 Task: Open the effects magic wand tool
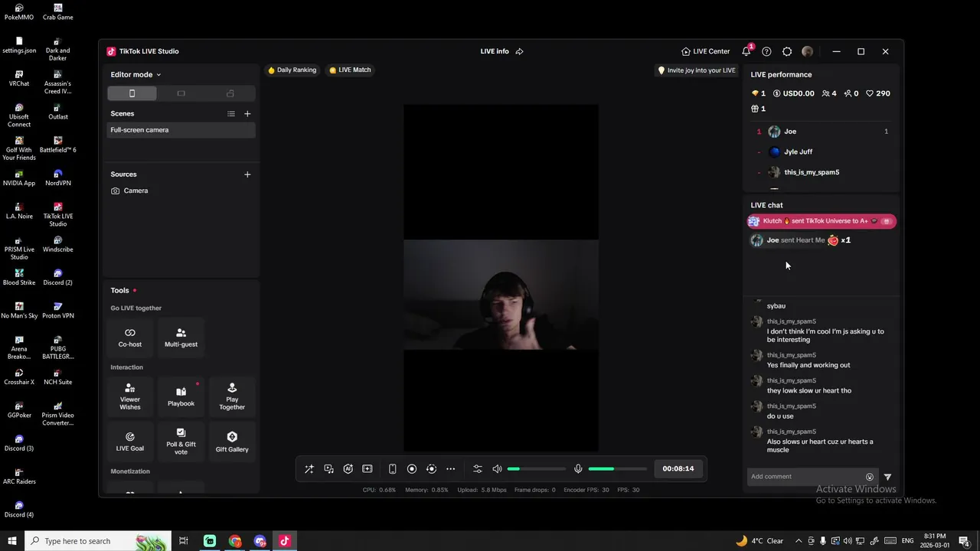tap(309, 469)
